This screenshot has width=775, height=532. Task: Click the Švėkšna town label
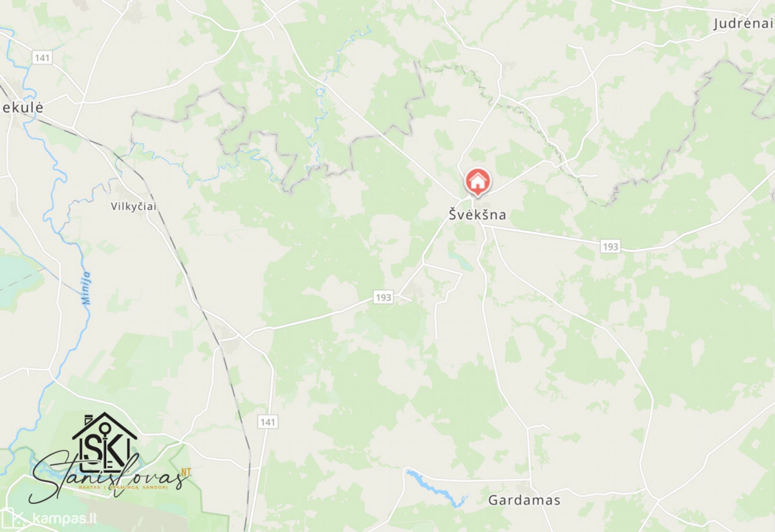click(477, 214)
